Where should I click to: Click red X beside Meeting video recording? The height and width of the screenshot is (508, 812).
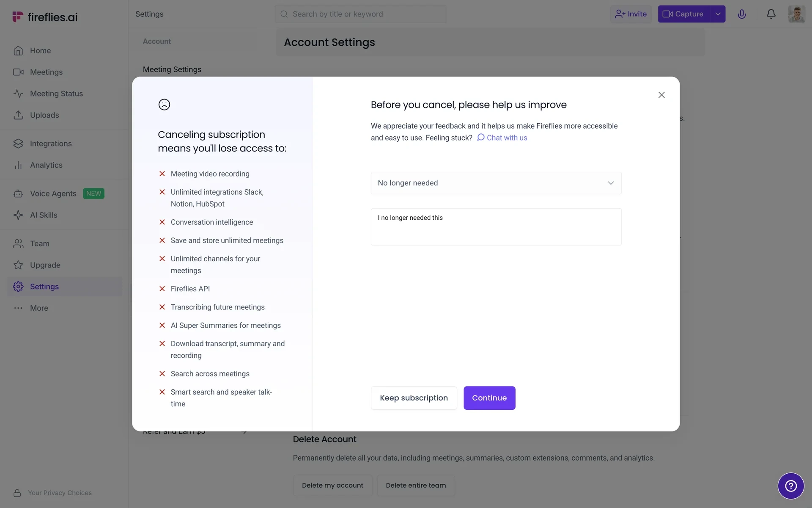tap(162, 174)
